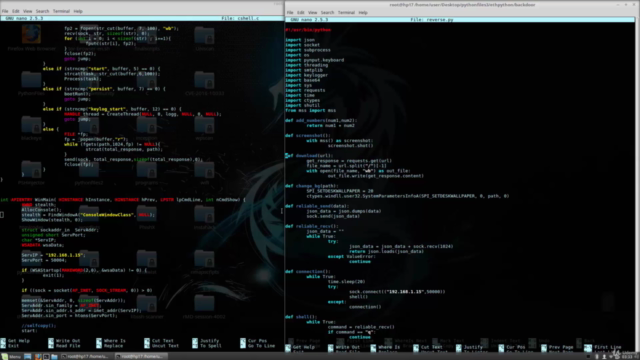The image size is (640, 360).
Task: Open Terminal menu in reverse.py terminal
Action: click(346, 13)
